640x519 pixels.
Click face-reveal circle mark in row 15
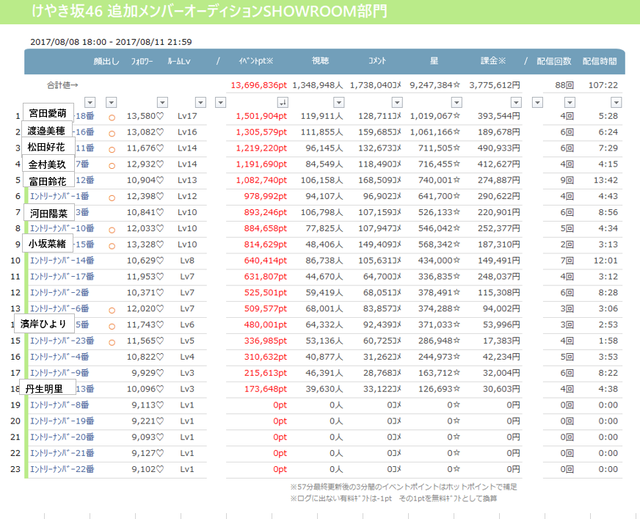pos(111,342)
